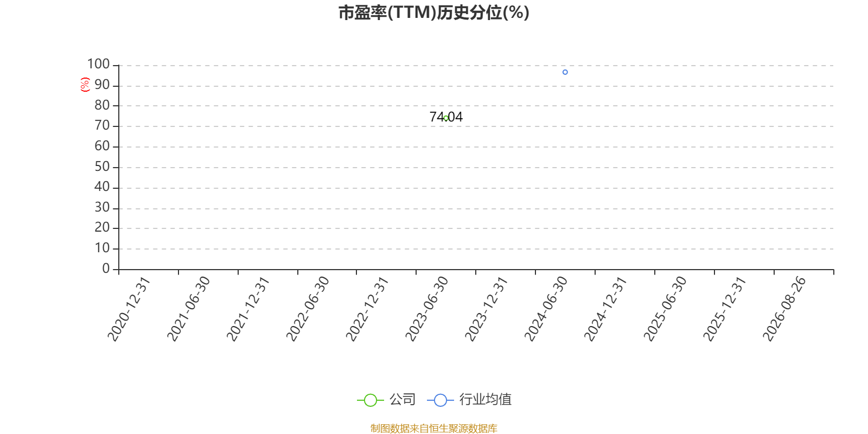Screen dimensions: 868x434
Task: Click the 100 y-axis tick label
Action: point(99,64)
